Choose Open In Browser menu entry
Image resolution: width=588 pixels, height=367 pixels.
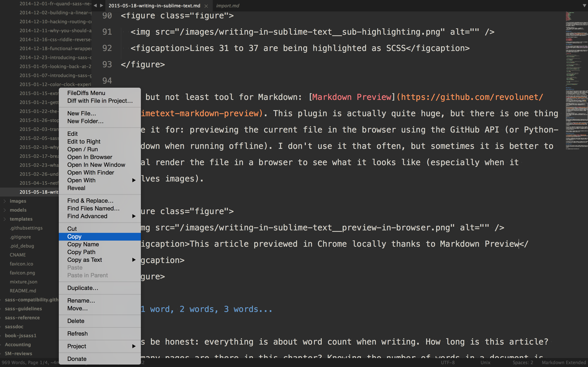click(x=90, y=157)
